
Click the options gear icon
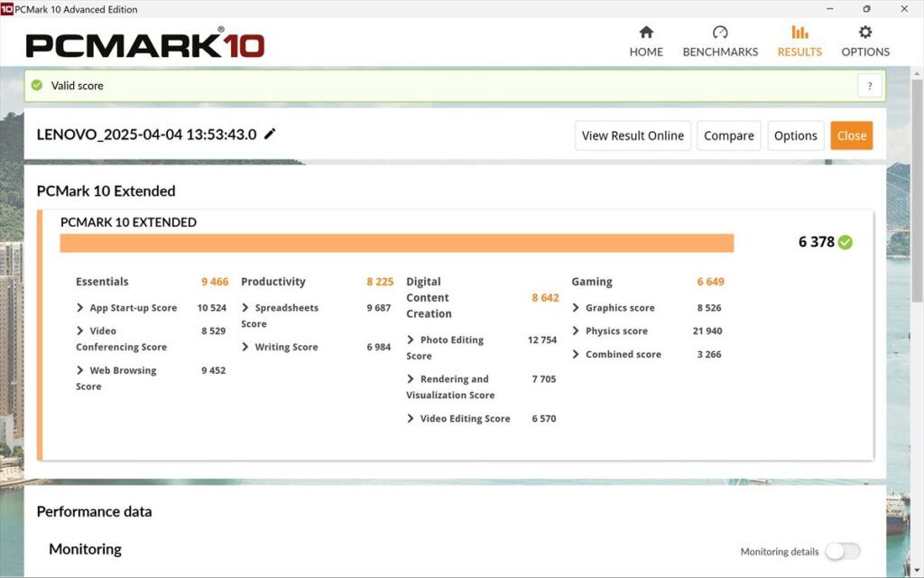[x=865, y=32]
